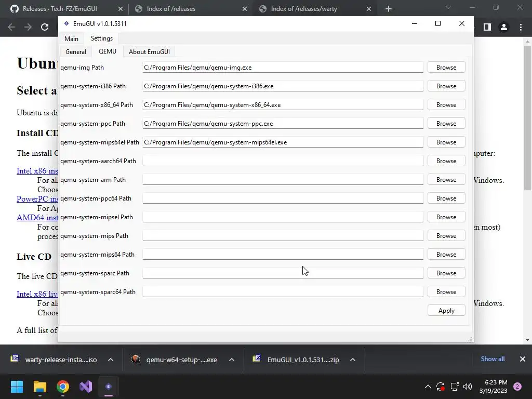Click the EmuGUI taskbar icon
Viewport: 532px width, 399px height.
[109, 387]
